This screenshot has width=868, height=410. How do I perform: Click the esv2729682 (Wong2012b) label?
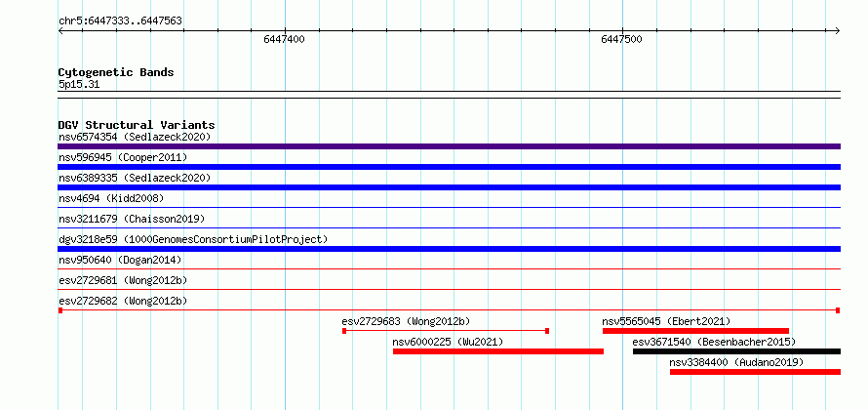coord(123,301)
